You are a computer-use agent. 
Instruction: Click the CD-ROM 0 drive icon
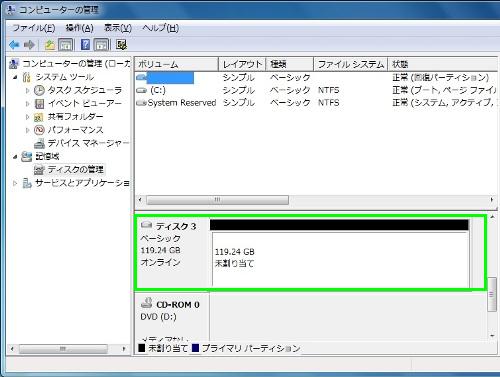pyautogui.click(x=147, y=303)
